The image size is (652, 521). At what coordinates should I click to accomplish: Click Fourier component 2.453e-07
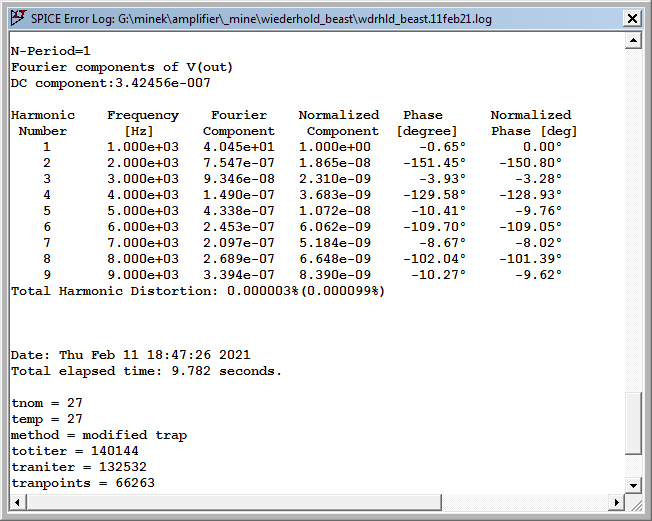[239, 227]
